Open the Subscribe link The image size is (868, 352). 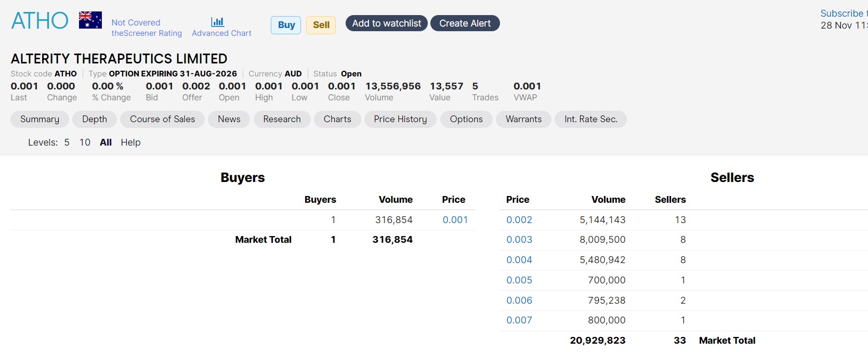click(844, 14)
